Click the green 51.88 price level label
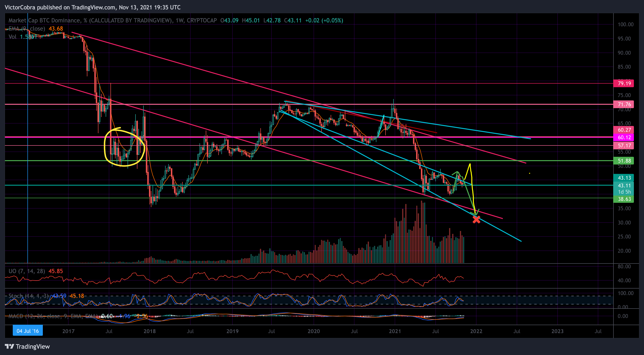 point(624,161)
